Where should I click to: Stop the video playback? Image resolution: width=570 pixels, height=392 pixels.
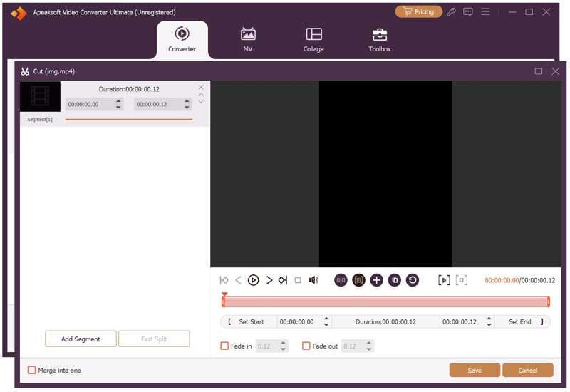pos(298,280)
